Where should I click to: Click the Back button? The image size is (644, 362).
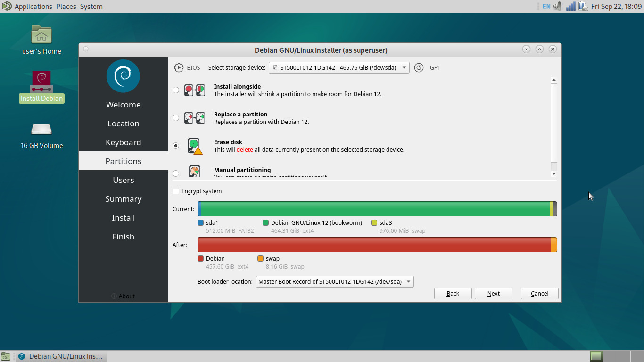click(453, 293)
